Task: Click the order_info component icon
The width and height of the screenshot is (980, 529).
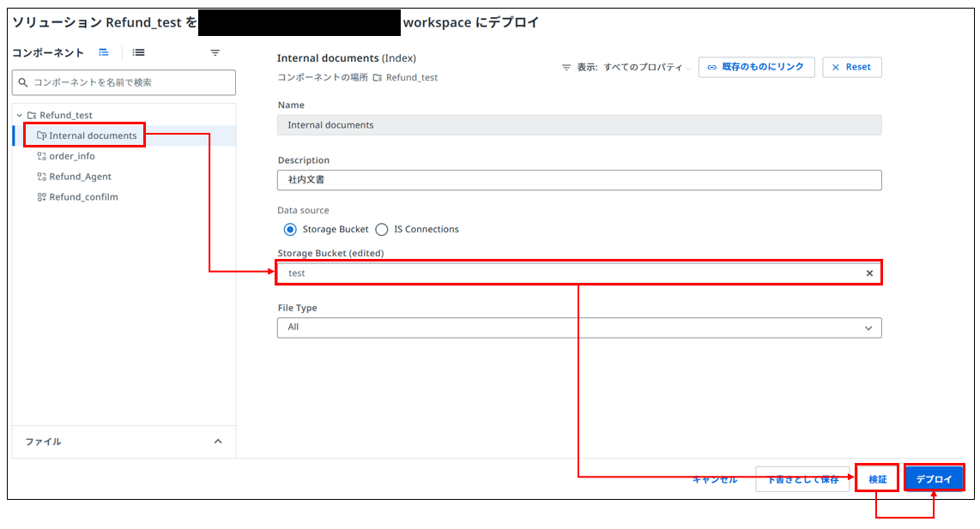Action: (42, 156)
